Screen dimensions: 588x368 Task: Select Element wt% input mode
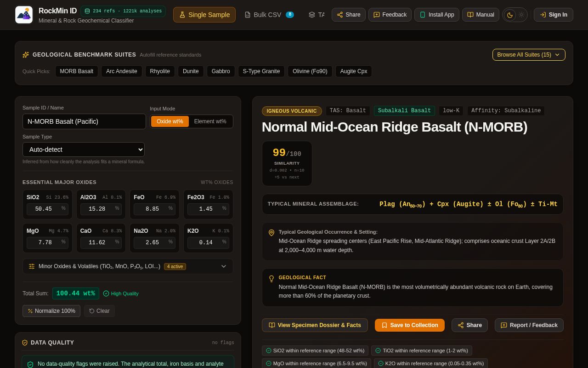pos(210,121)
